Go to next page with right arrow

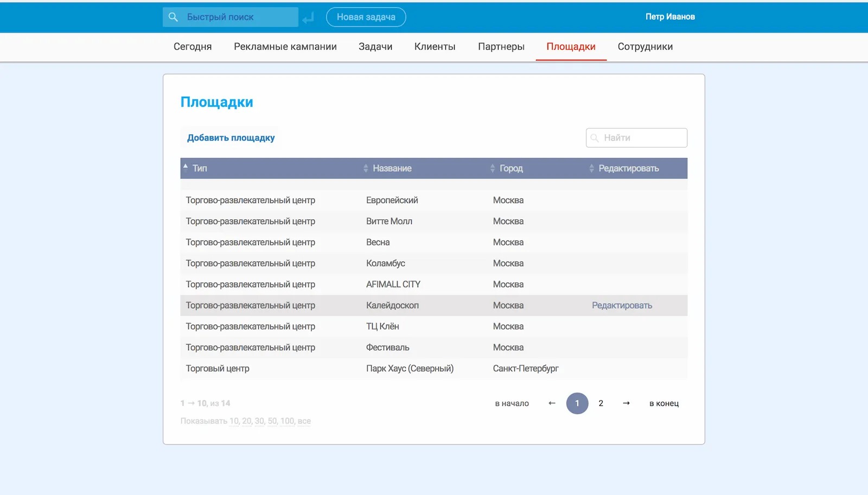click(626, 403)
